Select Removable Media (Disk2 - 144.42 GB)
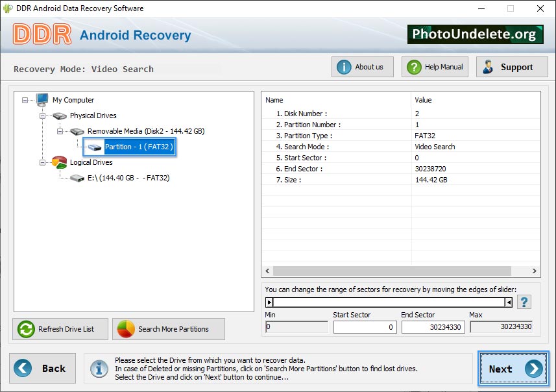 [146, 131]
